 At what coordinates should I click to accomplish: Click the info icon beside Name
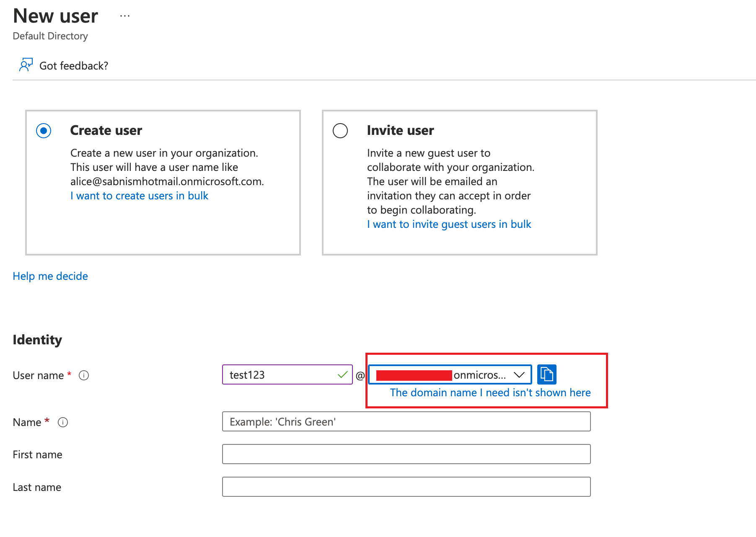coord(63,422)
